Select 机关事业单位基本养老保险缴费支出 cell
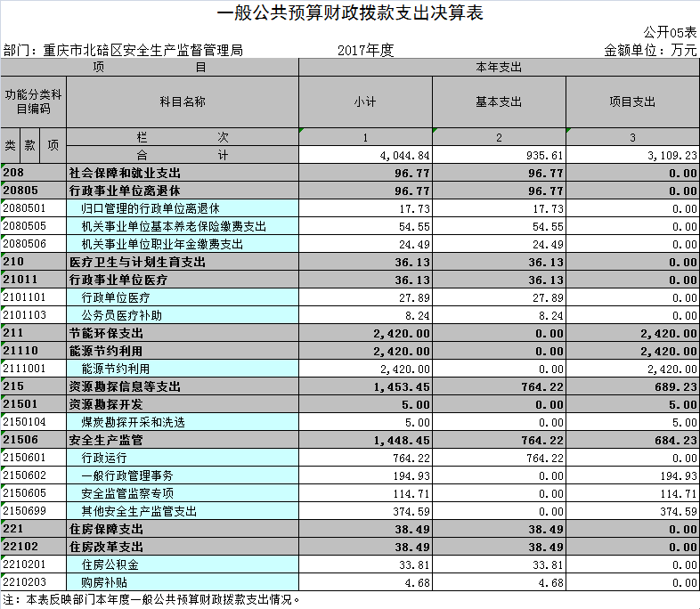Image resolution: width=700 pixels, height=609 pixels. click(183, 226)
